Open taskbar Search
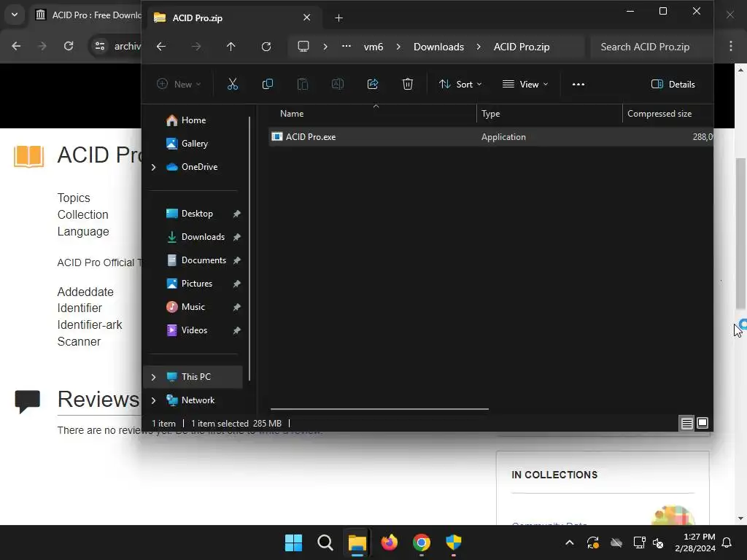This screenshot has height=560, width=747. (x=325, y=542)
